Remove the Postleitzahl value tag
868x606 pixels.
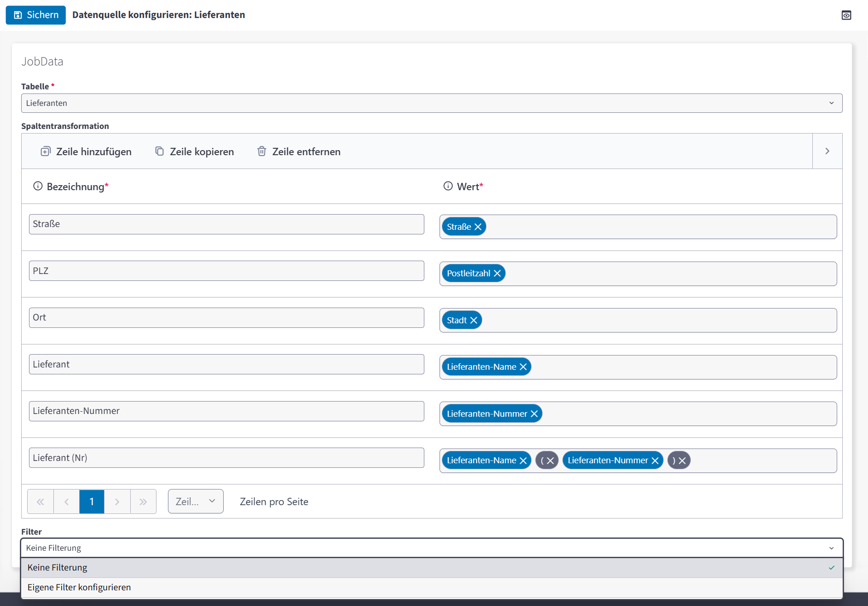tap(497, 274)
